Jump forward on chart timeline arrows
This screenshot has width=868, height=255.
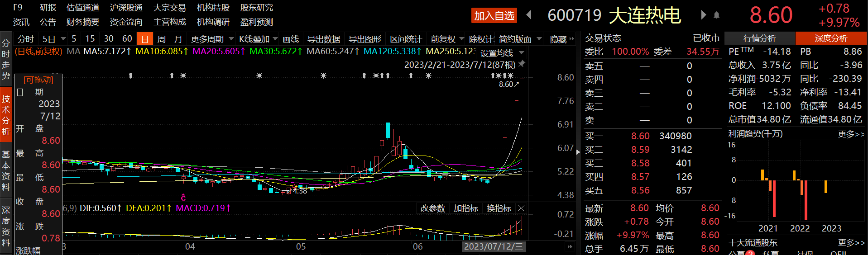pyautogui.click(x=570, y=246)
